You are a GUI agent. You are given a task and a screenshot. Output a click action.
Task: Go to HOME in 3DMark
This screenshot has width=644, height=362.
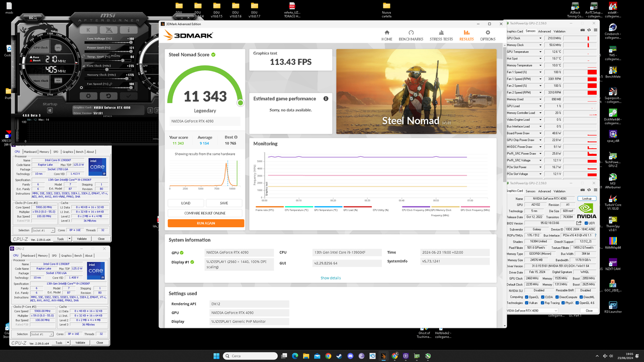pyautogui.click(x=386, y=35)
